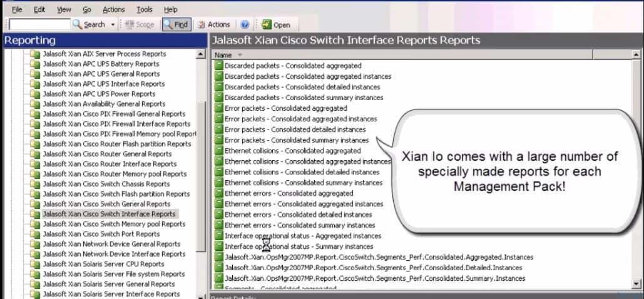The width and height of the screenshot is (644, 299).
Task: Click scroll-up arrow of Reporting tree
Action: [x=200, y=54]
